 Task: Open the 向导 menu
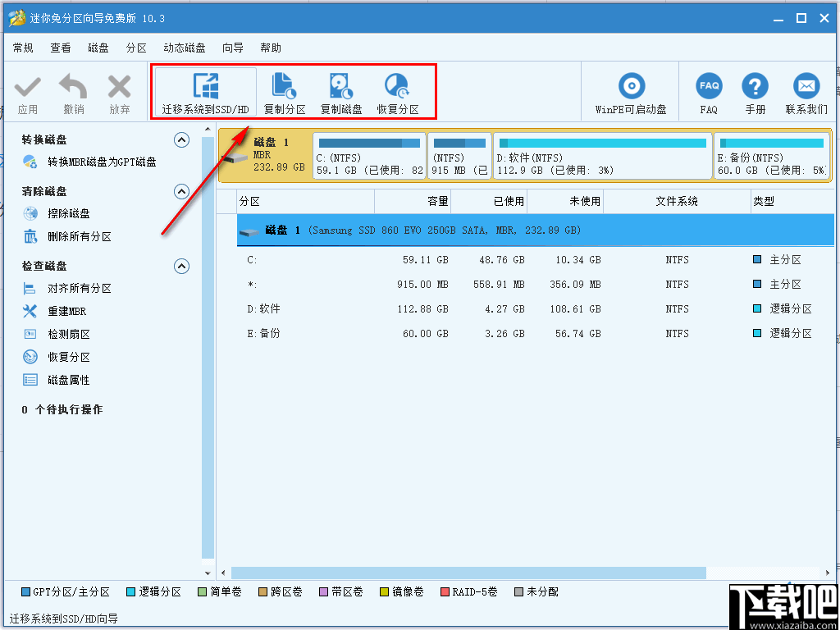tap(232, 48)
